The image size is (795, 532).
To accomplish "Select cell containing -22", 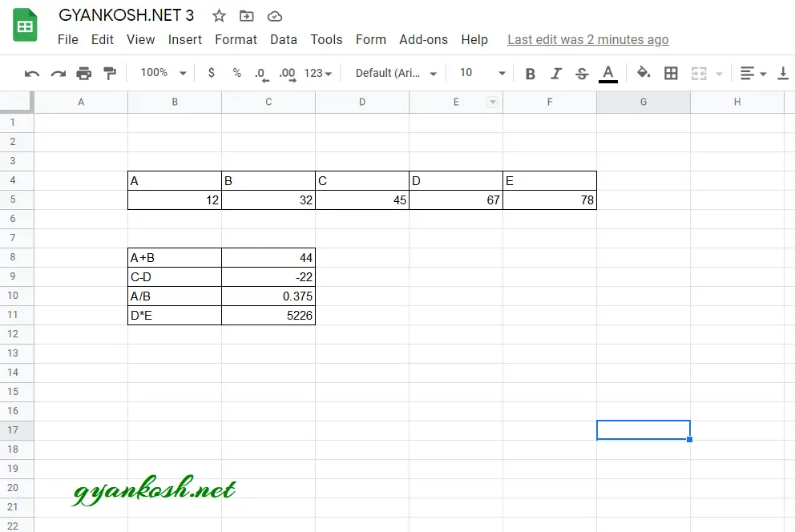I will pyautogui.click(x=268, y=276).
